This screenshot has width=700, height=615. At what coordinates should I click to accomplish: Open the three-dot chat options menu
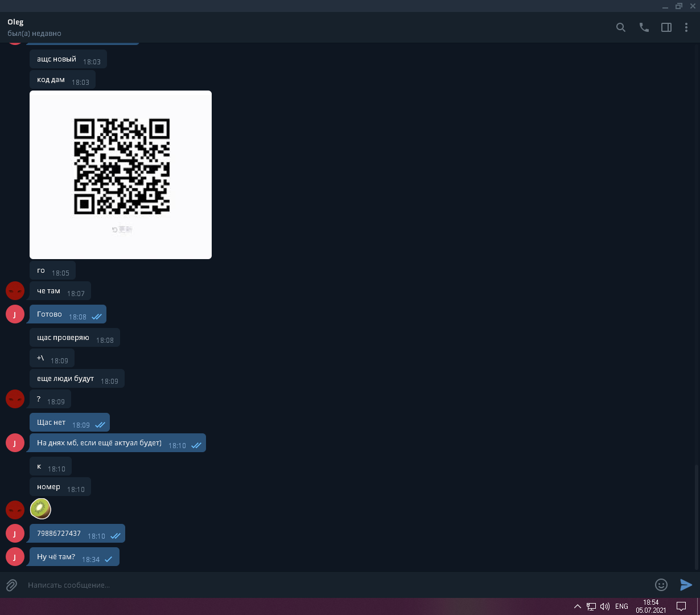[x=686, y=27]
